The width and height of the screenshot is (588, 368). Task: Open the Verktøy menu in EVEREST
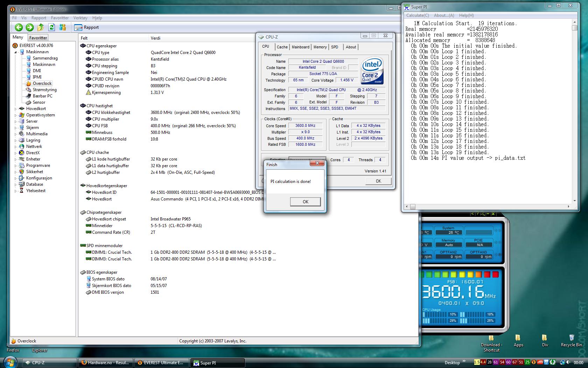point(80,18)
